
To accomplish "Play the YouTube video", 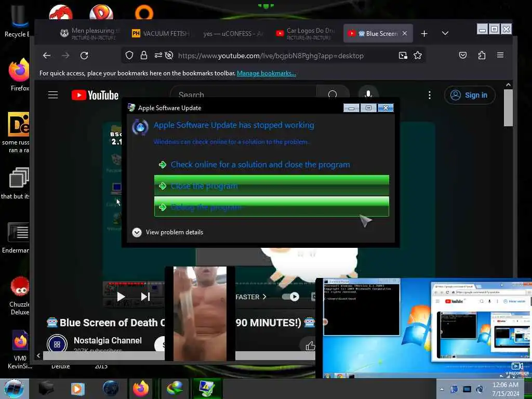I will click(x=121, y=297).
